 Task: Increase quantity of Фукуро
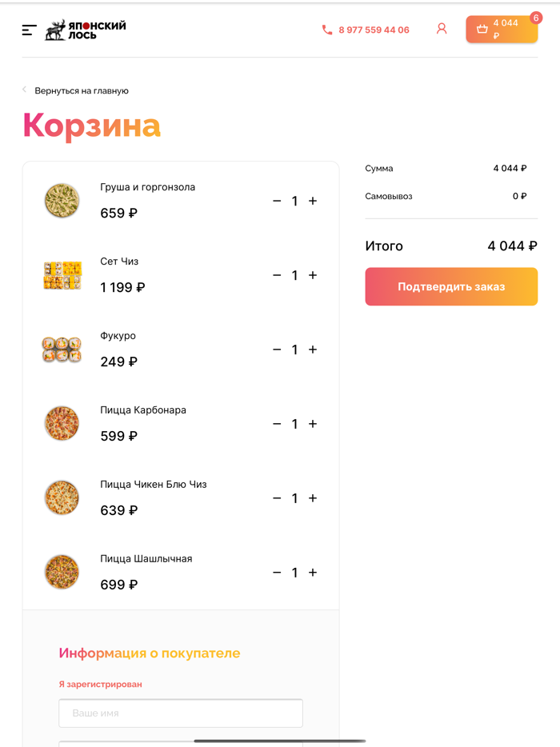click(x=312, y=350)
